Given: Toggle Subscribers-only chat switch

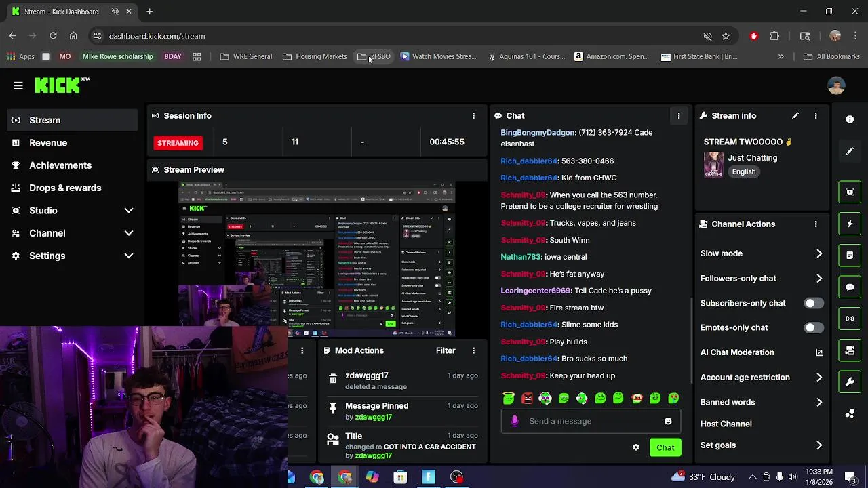Looking at the screenshot, I should tap(813, 303).
